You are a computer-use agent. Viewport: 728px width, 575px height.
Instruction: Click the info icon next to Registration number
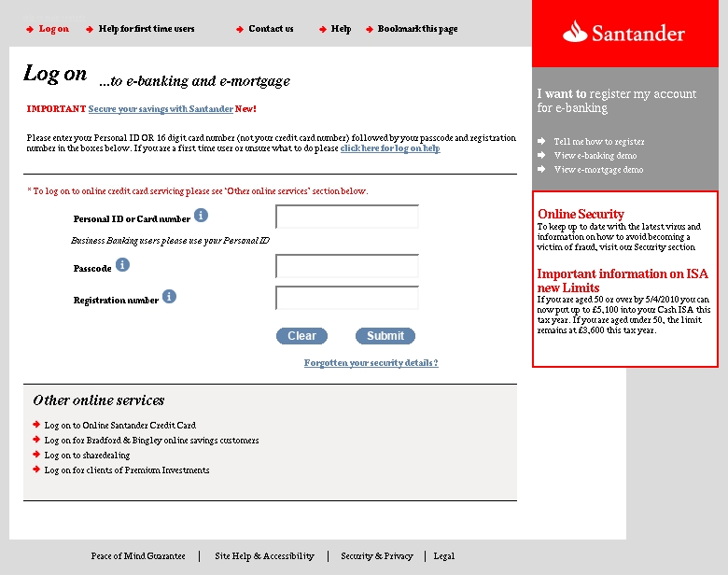tap(169, 296)
